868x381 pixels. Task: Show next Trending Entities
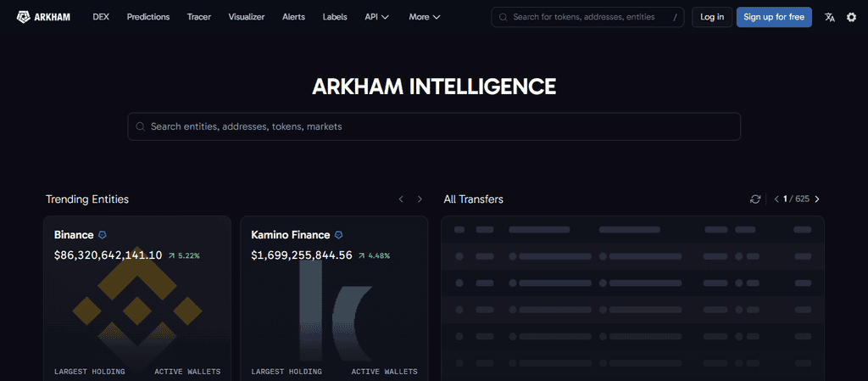[420, 199]
